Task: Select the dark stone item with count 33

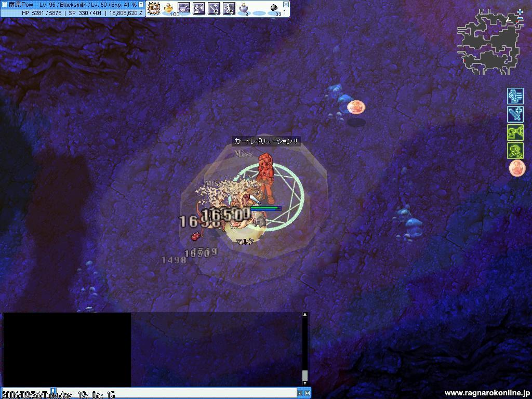Action: click(x=274, y=8)
